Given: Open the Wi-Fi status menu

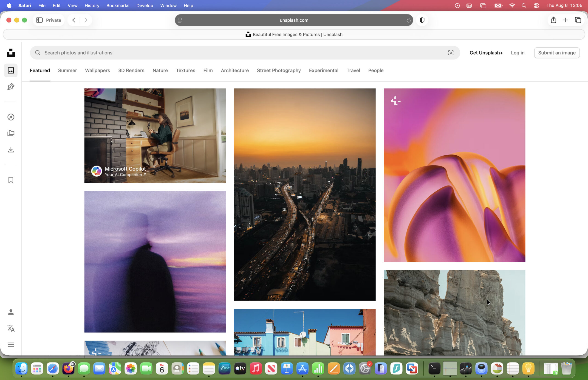Looking at the screenshot, I should click(512, 6).
